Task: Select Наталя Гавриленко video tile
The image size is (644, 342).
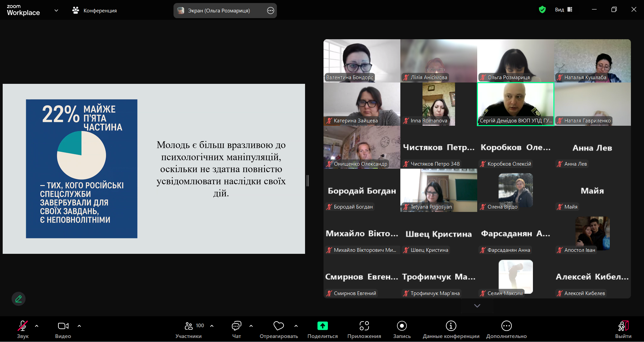Action: click(592, 104)
